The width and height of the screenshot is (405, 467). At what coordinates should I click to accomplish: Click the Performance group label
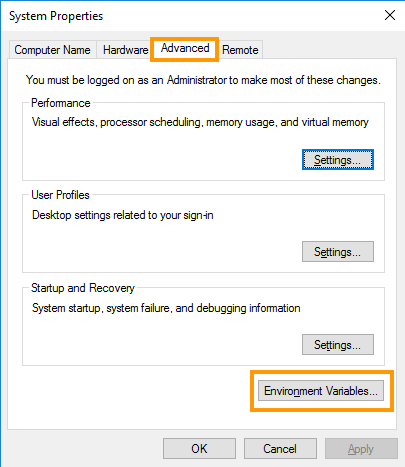pyautogui.click(x=61, y=103)
